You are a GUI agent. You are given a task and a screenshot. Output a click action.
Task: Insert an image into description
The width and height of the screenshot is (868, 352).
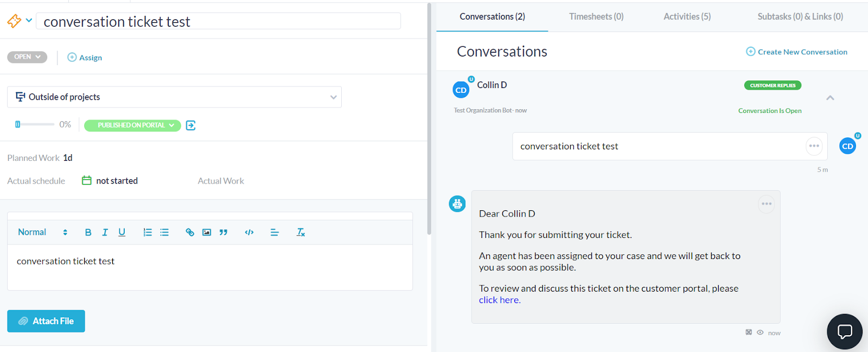coord(207,232)
